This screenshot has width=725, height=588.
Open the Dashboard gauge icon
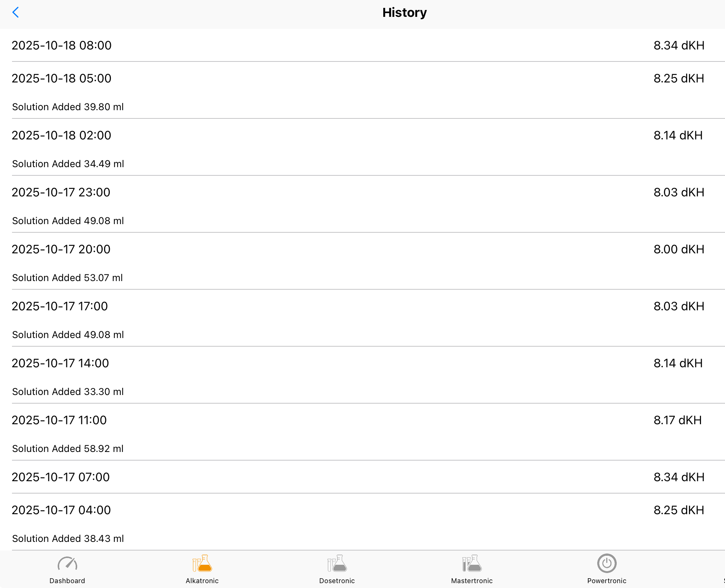67,564
